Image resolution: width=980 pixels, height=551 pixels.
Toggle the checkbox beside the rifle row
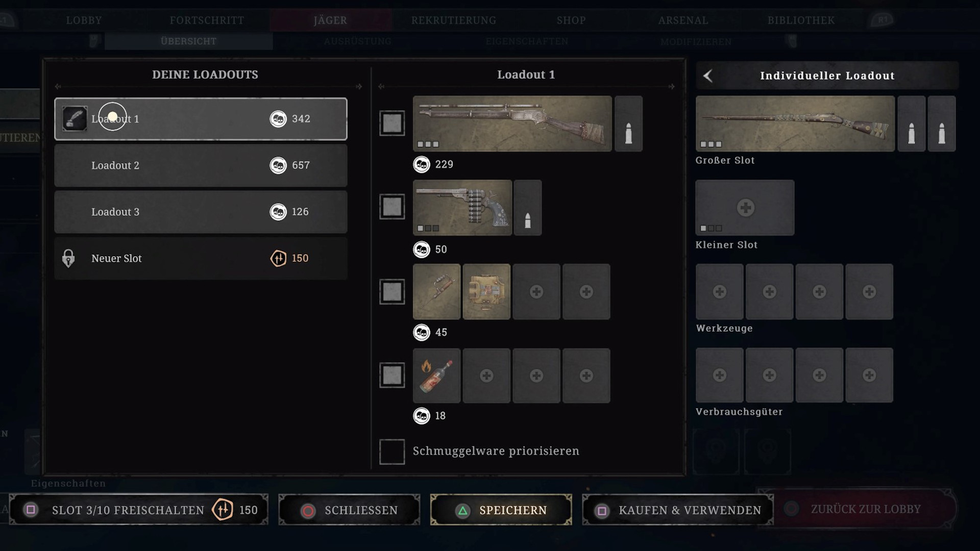(392, 123)
